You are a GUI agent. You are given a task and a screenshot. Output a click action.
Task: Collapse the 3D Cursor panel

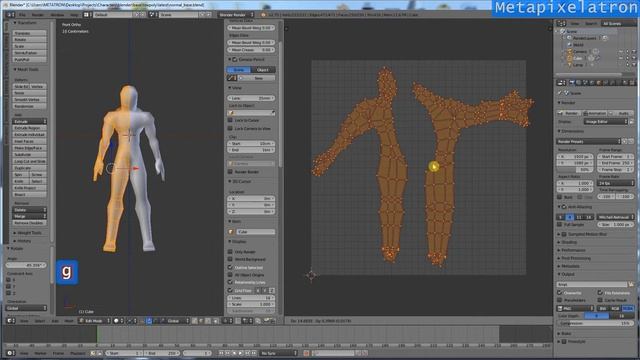tap(240, 181)
